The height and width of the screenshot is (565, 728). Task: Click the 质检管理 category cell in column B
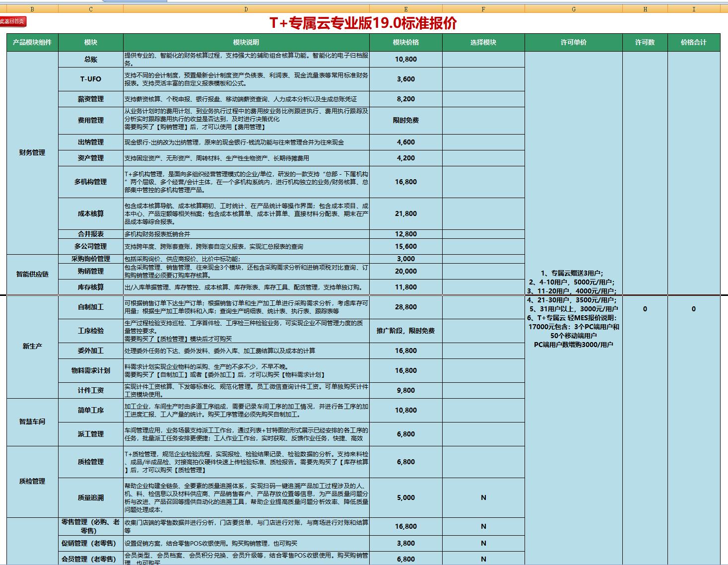click(x=32, y=482)
